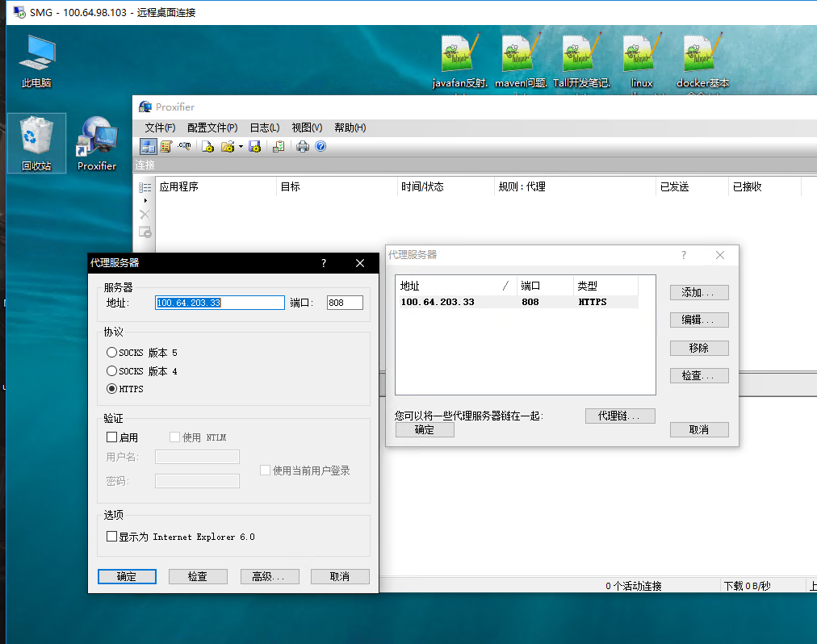Click 规则 : 代理 column header
The height and width of the screenshot is (644, 817).
575,186
